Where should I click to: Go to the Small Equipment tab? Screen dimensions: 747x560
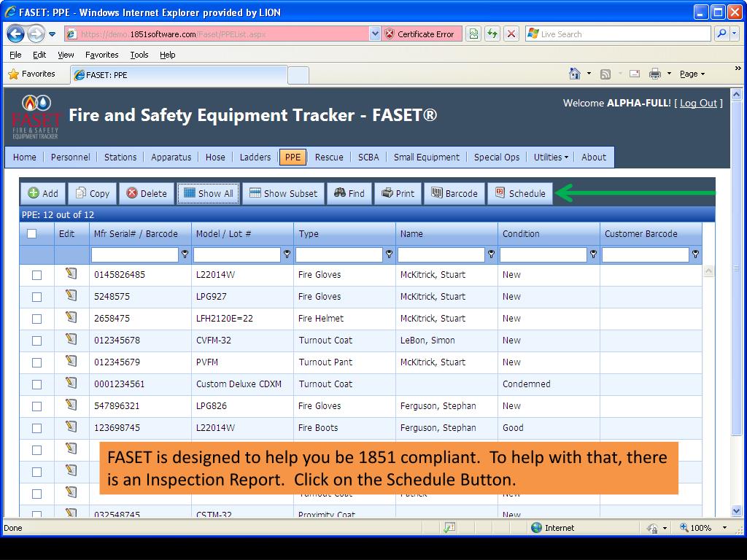[x=426, y=157]
